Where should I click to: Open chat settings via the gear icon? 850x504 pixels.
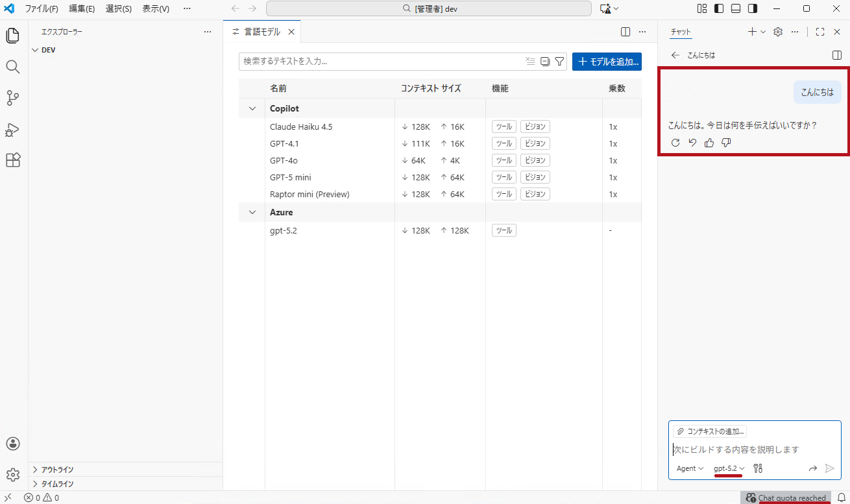777,31
